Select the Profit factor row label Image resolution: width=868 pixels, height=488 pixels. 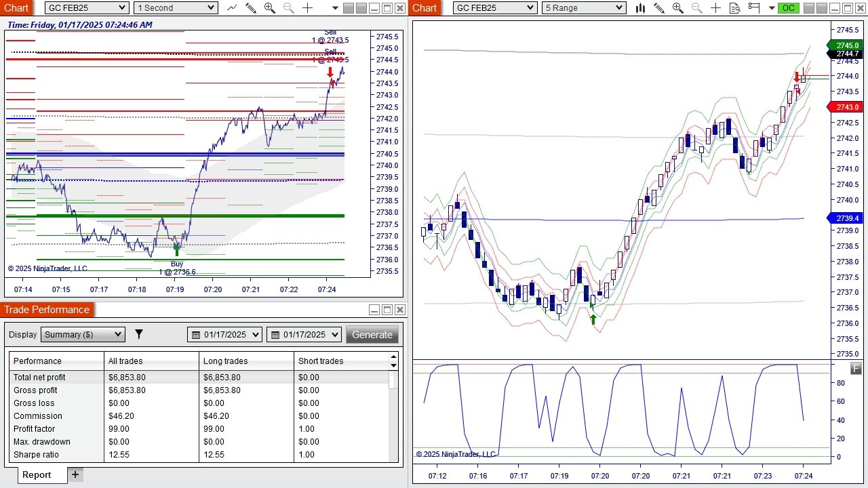35,429
